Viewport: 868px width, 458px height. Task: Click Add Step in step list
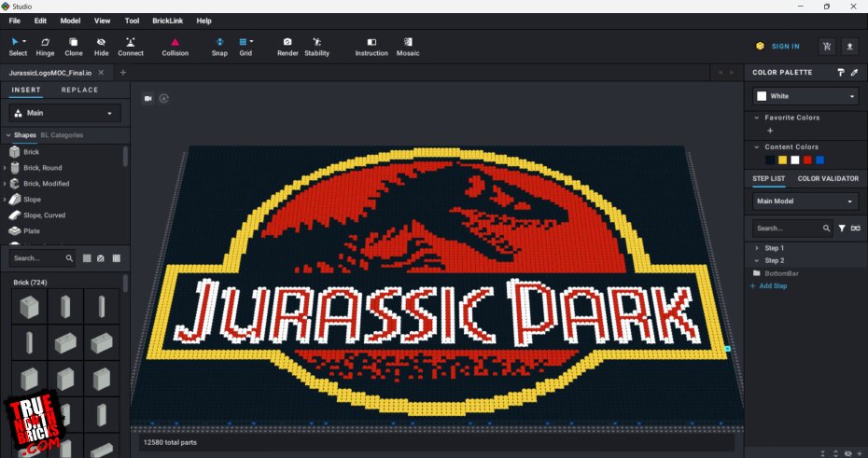click(768, 286)
